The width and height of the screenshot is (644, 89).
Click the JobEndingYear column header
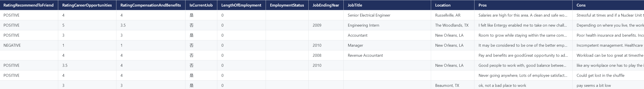pyautogui.click(x=326, y=5)
